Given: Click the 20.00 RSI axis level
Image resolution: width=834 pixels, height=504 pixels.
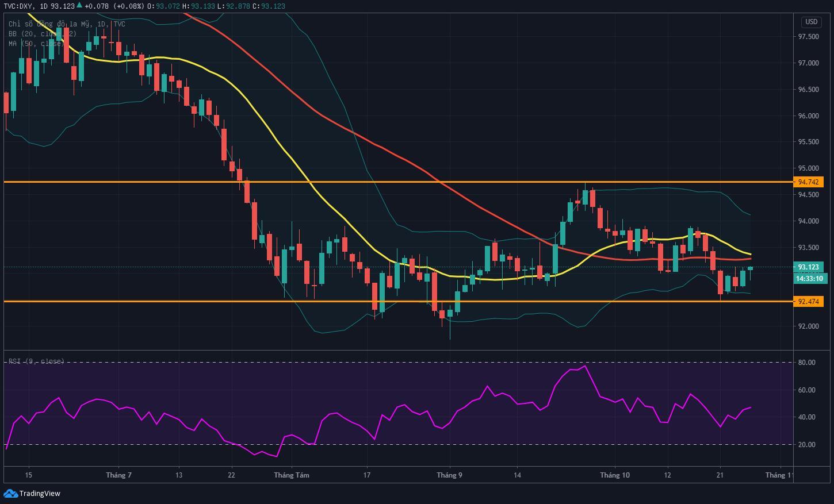Looking at the screenshot, I should pyautogui.click(x=807, y=445).
